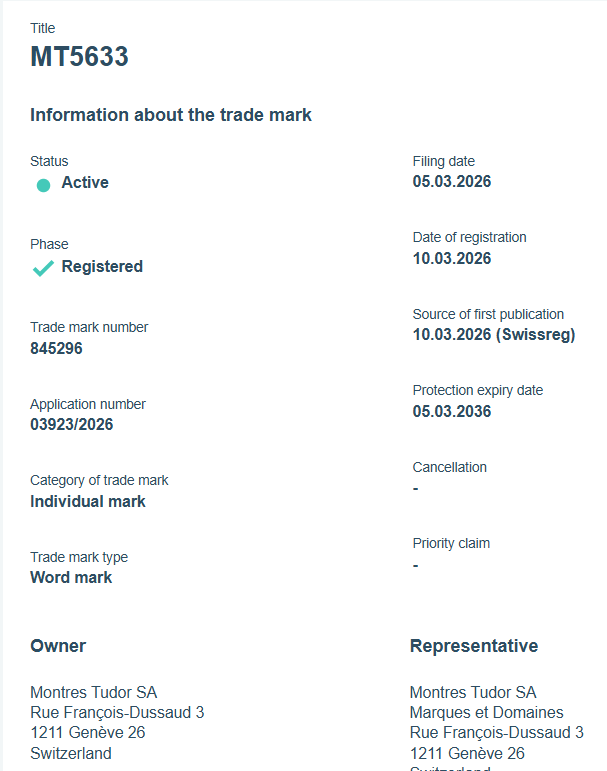Click the Owner section heading
The image size is (607, 771).
click(58, 646)
